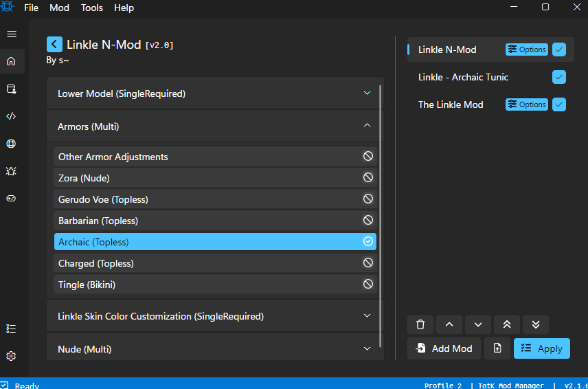Click the Add Mod button

tap(444, 348)
